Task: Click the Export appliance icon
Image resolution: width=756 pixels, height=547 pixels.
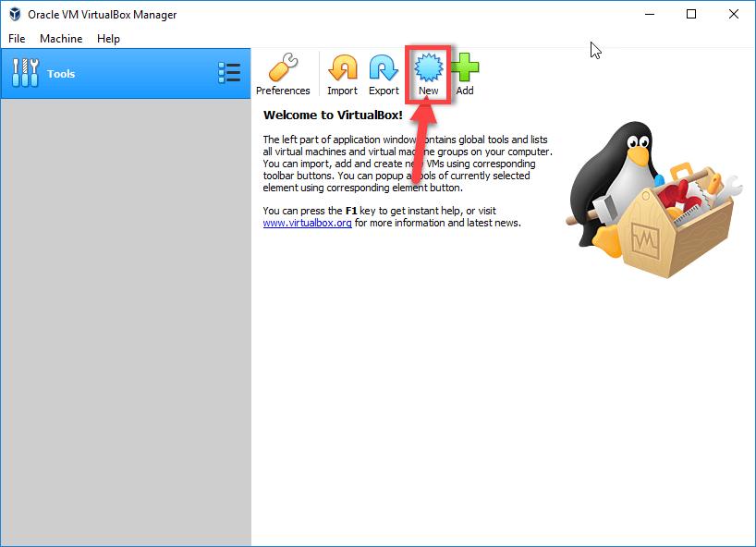Action: pyautogui.click(x=384, y=69)
